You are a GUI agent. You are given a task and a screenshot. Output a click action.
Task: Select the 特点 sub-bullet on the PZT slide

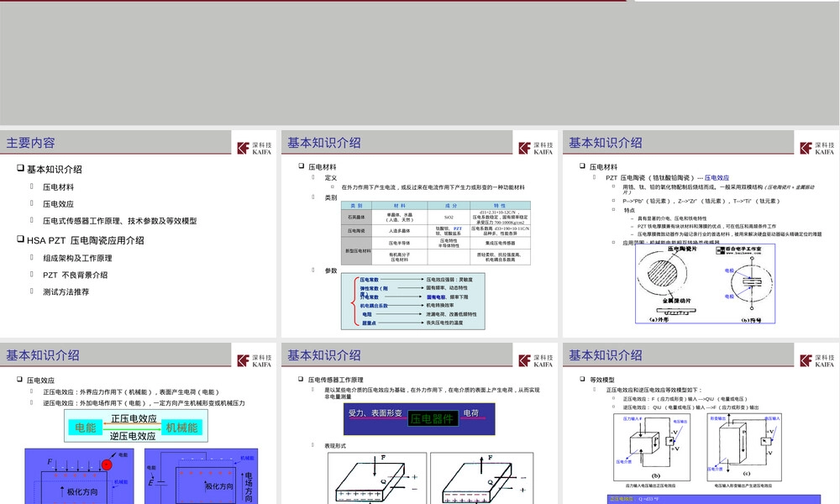tap(629, 211)
